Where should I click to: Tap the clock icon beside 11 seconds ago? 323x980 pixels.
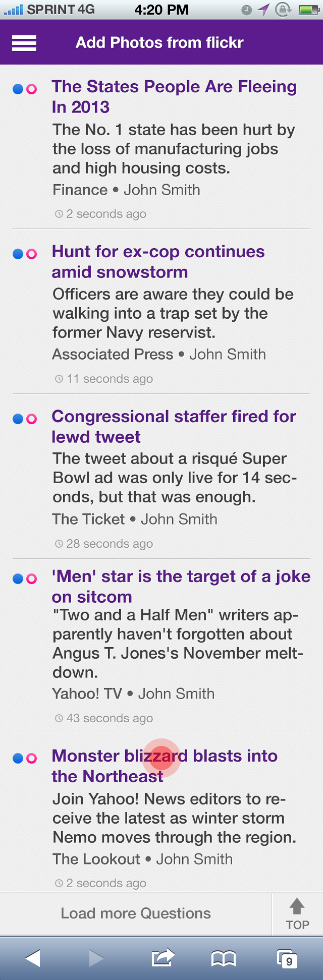tap(59, 379)
